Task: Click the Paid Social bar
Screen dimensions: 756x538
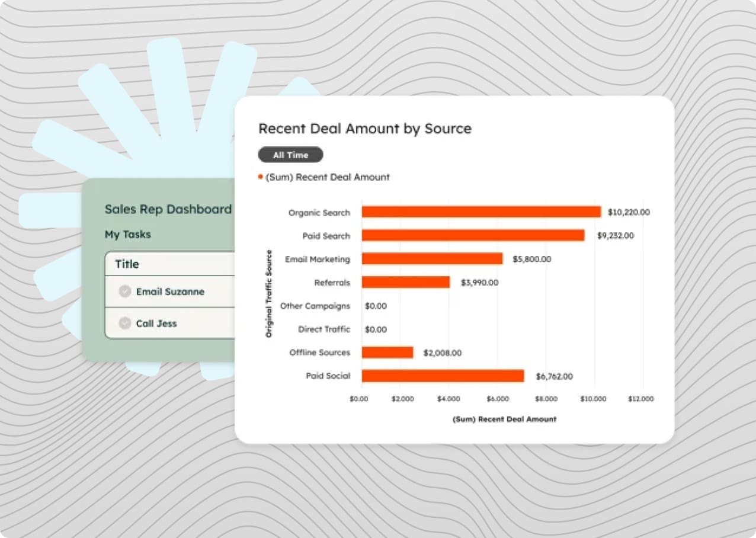Action: pos(443,376)
